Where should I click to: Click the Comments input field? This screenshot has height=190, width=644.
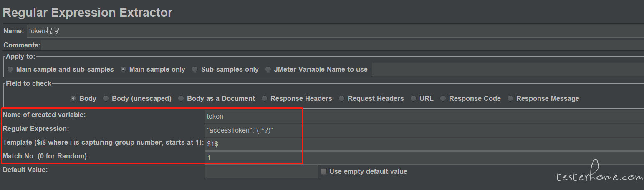click(x=342, y=45)
